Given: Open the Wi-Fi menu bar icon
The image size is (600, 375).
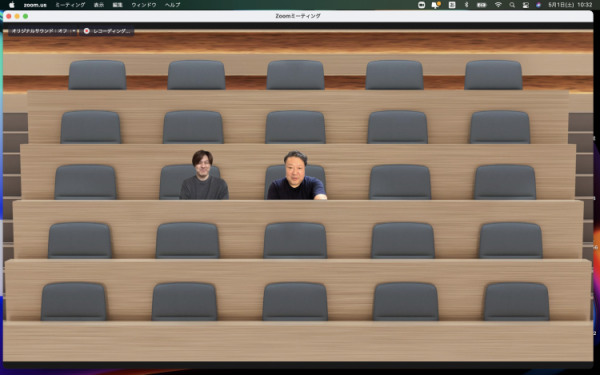Looking at the screenshot, I should [498, 5].
